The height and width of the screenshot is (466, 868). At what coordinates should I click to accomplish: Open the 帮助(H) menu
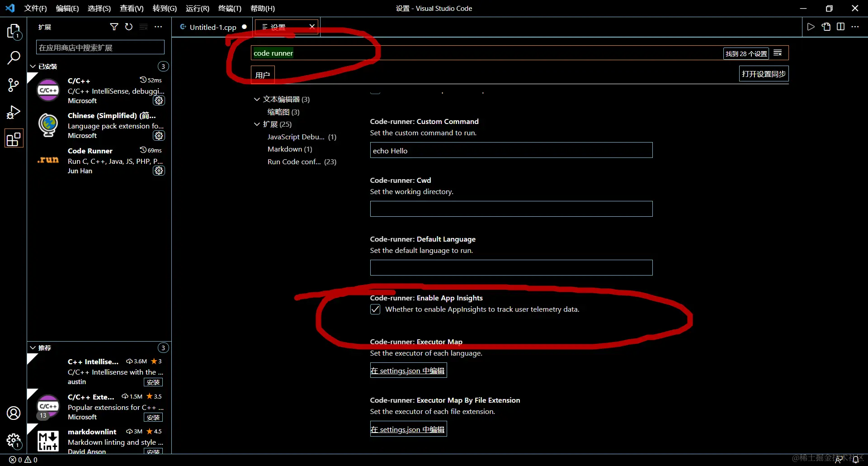coord(263,9)
